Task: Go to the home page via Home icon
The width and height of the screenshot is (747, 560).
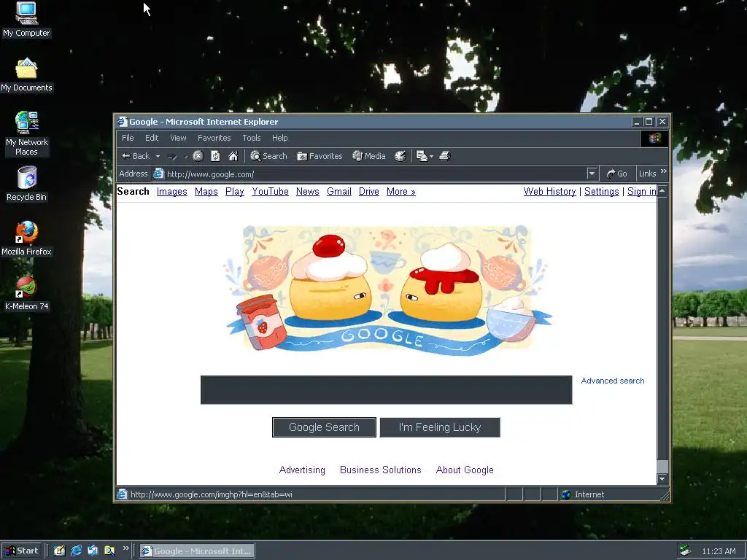Action: (x=233, y=156)
